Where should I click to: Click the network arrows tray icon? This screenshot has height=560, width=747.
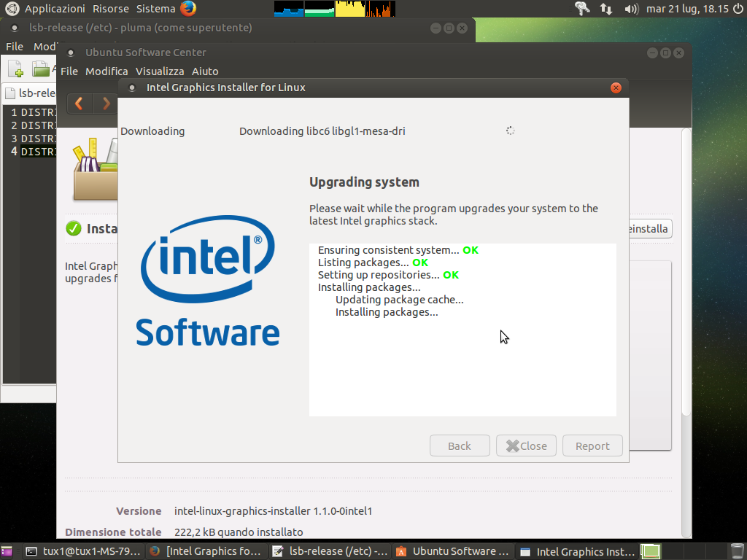(606, 9)
